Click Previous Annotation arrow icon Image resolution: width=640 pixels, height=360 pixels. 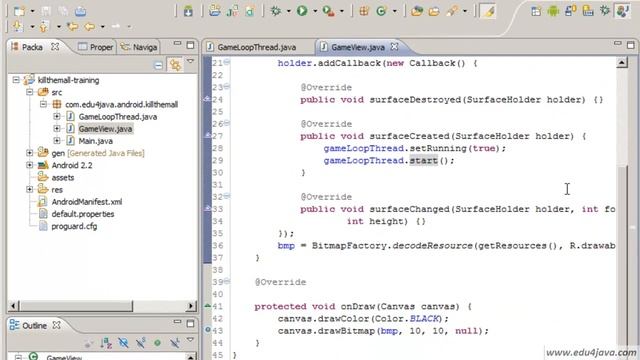pyautogui.click(x=44, y=27)
